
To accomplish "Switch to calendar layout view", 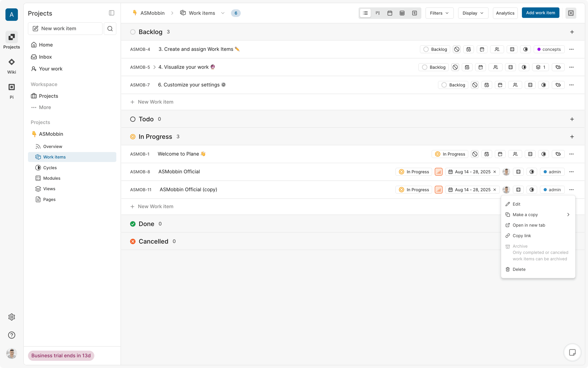I will pyautogui.click(x=390, y=13).
